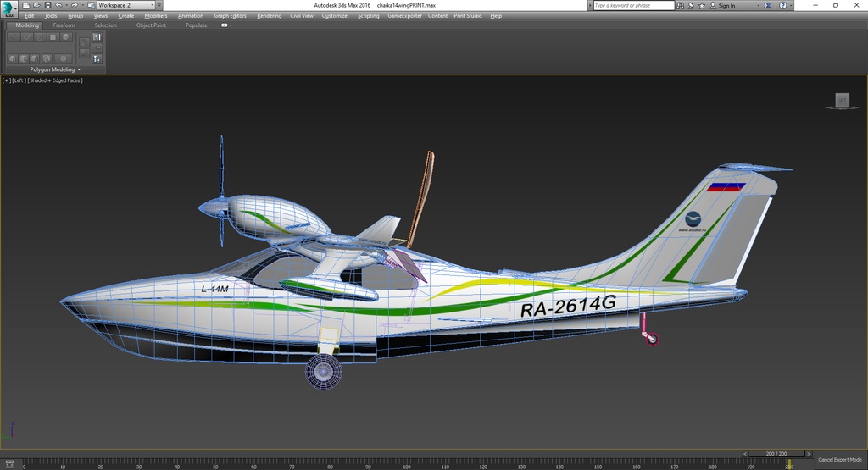Click the binoculars search icon
Screen dimensions: 868x470
coord(681,6)
